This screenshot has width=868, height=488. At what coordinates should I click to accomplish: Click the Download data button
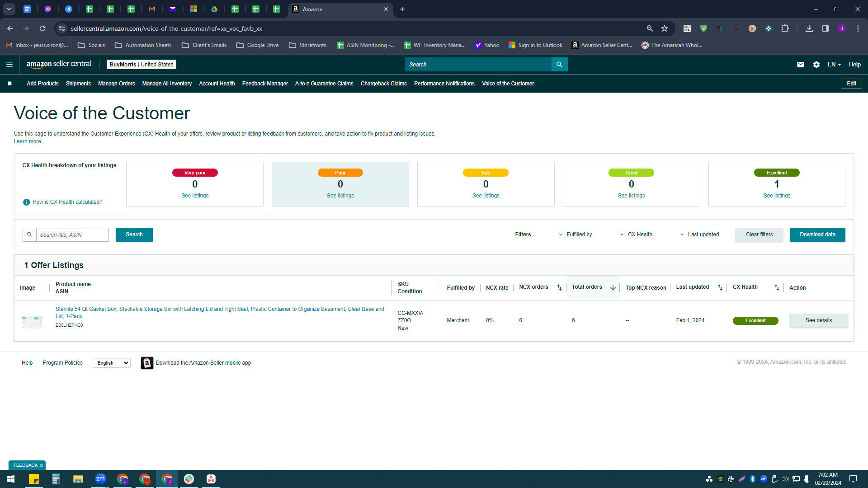pyautogui.click(x=817, y=235)
